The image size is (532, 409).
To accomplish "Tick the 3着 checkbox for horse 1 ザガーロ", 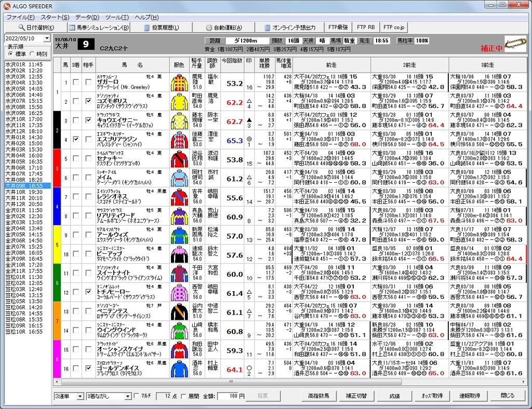I will pos(76,82).
